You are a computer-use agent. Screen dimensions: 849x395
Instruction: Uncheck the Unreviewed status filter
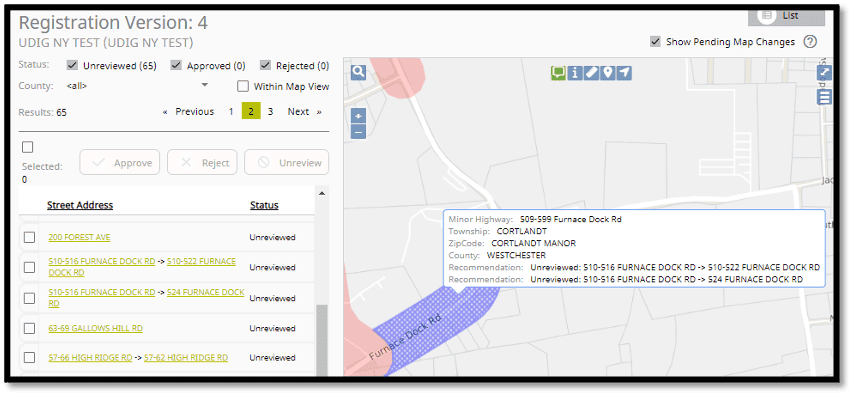pos(72,65)
